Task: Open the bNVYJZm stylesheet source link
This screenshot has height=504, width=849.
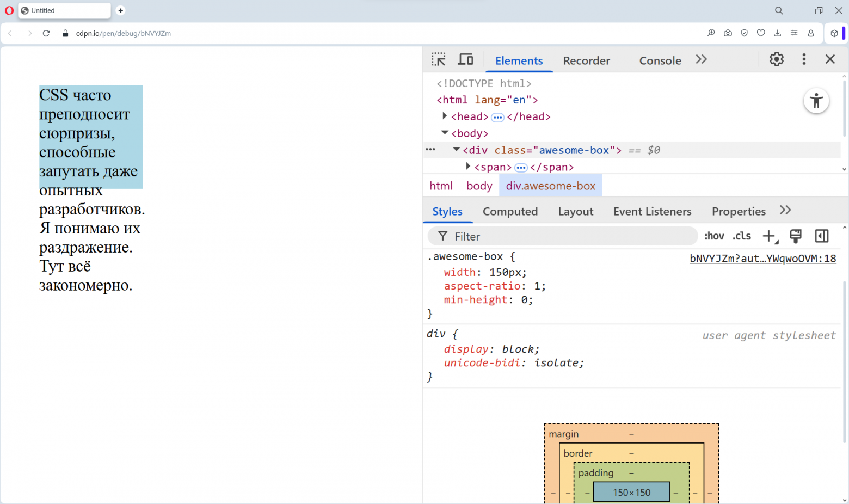Action: click(x=763, y=258)
